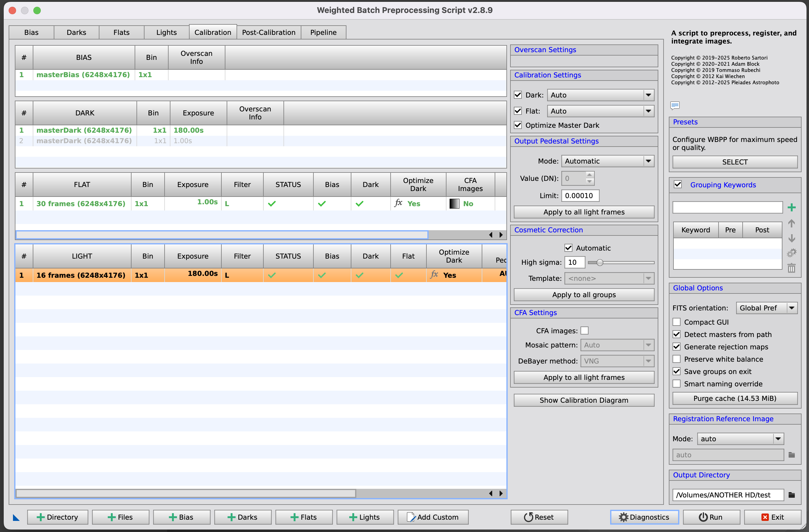Open the Dark calibration dropdown
The height and width of the screenshot is (532, 809).
[x=600, y=95]
